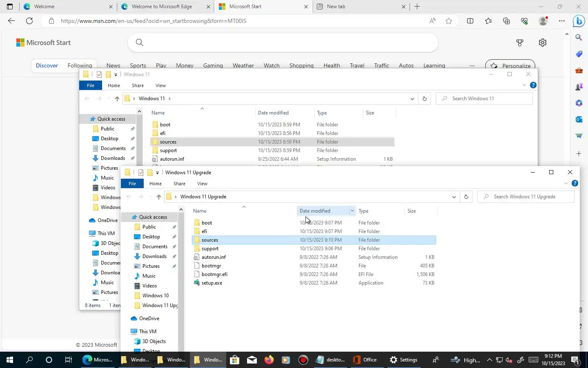Image resolution: width=588 pixels, height=368 pixels.
Task: Open the Shopping category on MSN
Action: pyautogui.click(x=301, y=65)
